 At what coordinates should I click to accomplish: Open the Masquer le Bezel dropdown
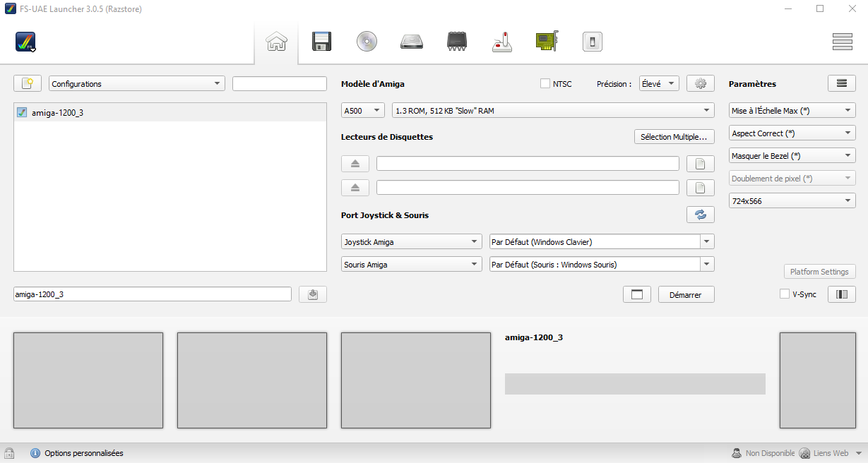click(792, 155)
